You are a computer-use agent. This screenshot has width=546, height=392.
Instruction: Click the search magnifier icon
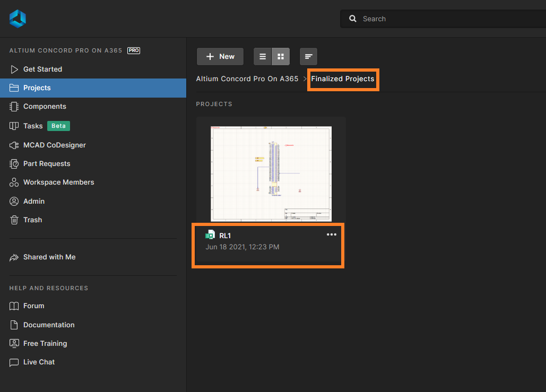point(353,19)
